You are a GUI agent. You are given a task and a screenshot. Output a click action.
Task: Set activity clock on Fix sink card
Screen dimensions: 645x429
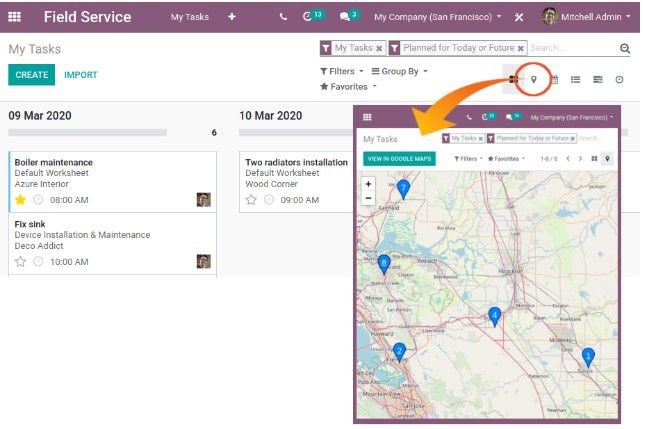pyautogui.click(x=38, y=262)
